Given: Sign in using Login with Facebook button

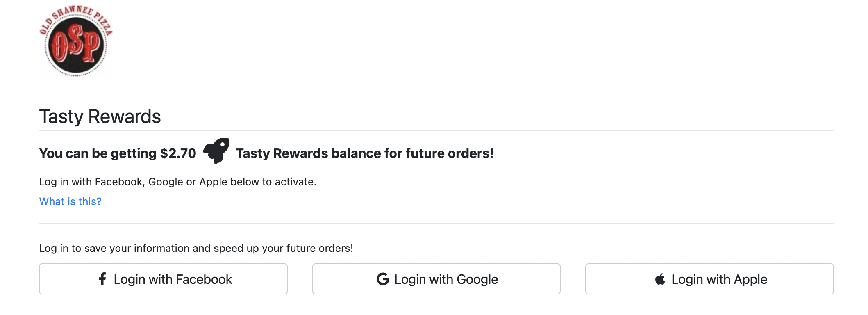Looking at the screenshot, I should tap(163, 279).
